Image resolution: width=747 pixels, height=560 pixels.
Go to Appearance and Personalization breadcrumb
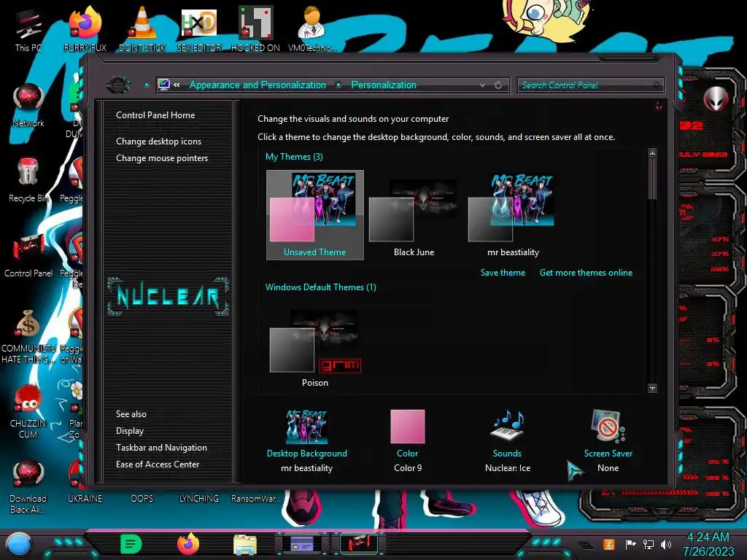pos(258,85)
